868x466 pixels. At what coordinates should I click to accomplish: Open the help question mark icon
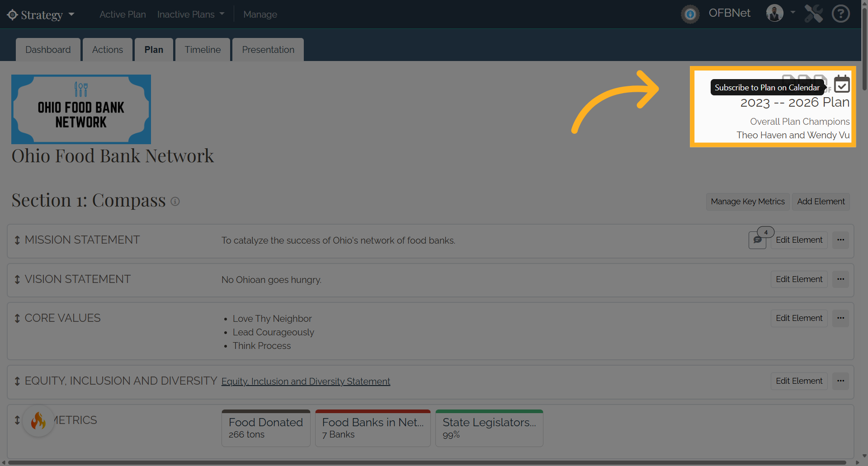coord(841,14)
